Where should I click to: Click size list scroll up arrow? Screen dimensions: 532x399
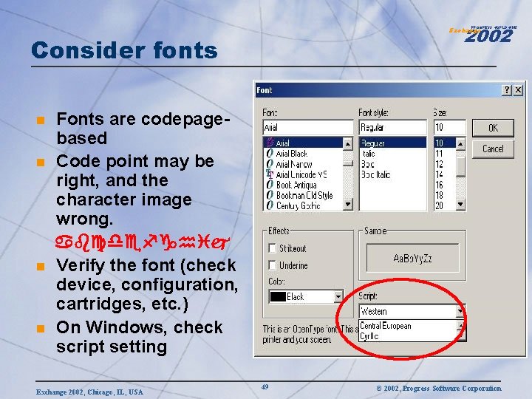[x=460, y=144]
